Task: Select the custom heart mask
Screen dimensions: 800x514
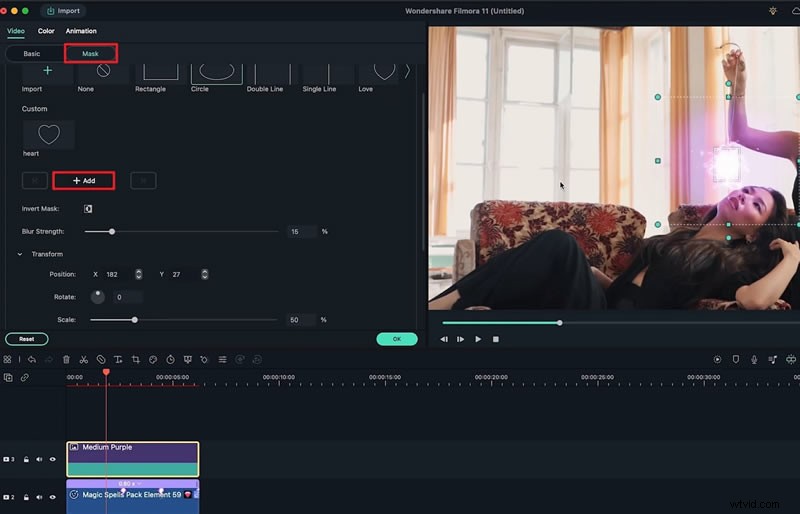Action: 48,135
